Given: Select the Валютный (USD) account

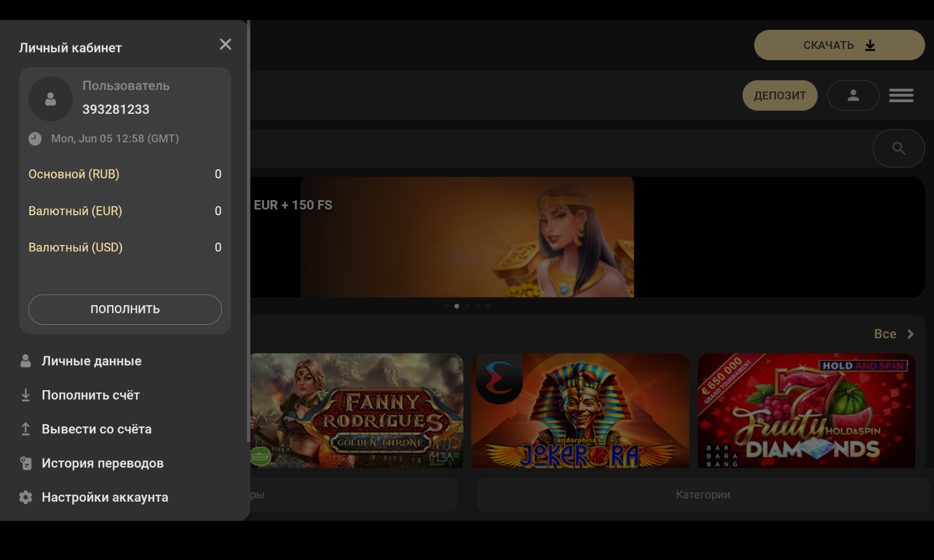Looking at the screenshot, I should [x=125, y=247].
